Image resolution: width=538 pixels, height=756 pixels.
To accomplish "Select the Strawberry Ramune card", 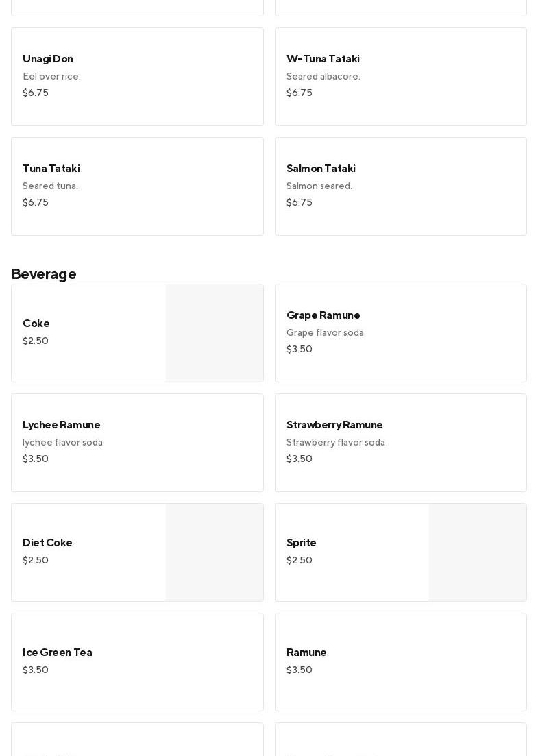I will tap(400, 443).
